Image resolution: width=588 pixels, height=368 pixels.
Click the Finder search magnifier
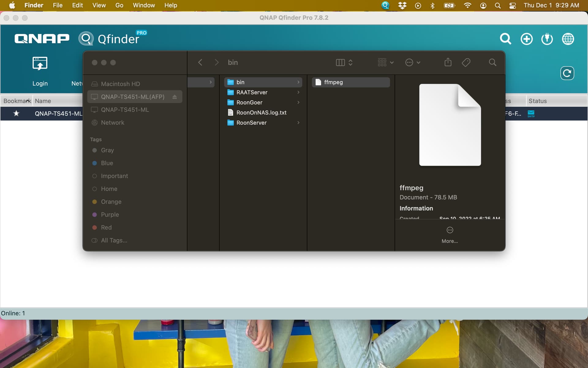492,62
